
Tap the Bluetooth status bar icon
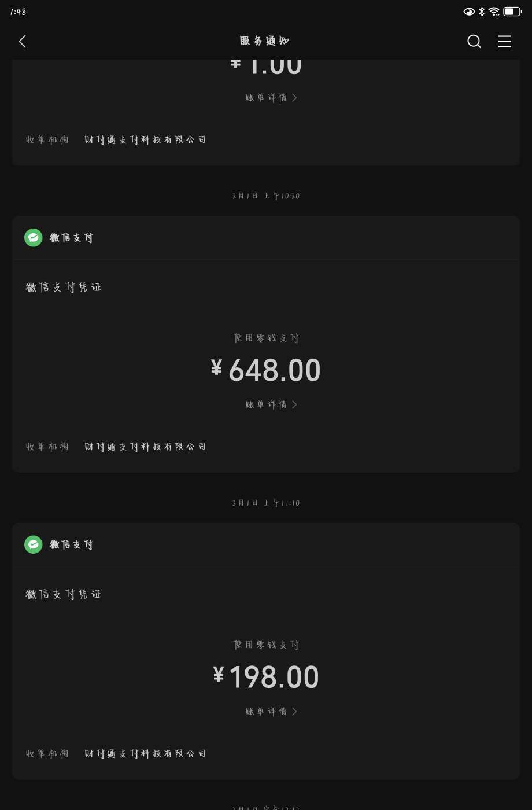pyautogui.click(x=482, y=12)
